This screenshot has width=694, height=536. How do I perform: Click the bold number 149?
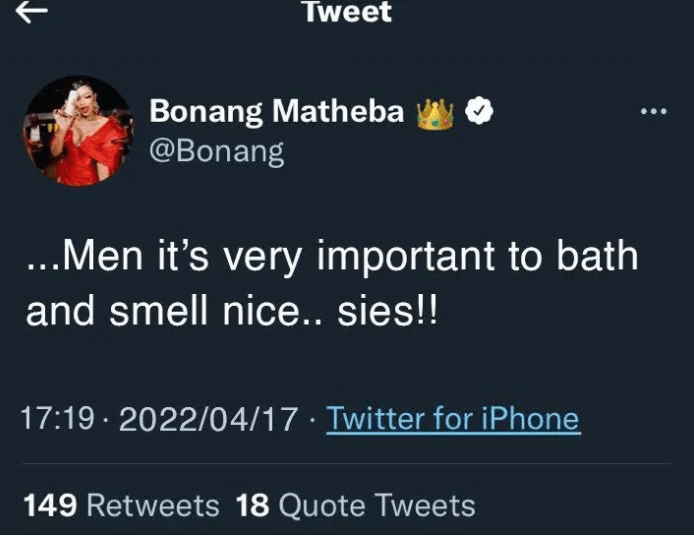tap(50, 505)
